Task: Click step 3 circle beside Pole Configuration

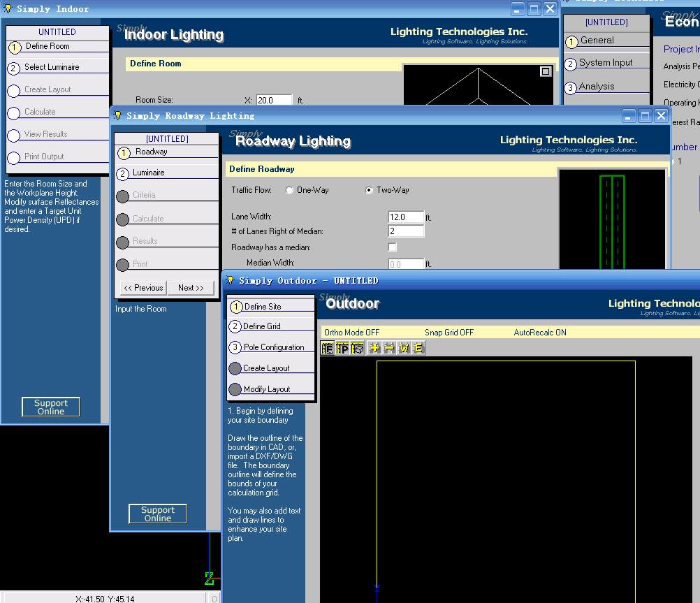Action: pyautogui.click(x=235, y=347)
